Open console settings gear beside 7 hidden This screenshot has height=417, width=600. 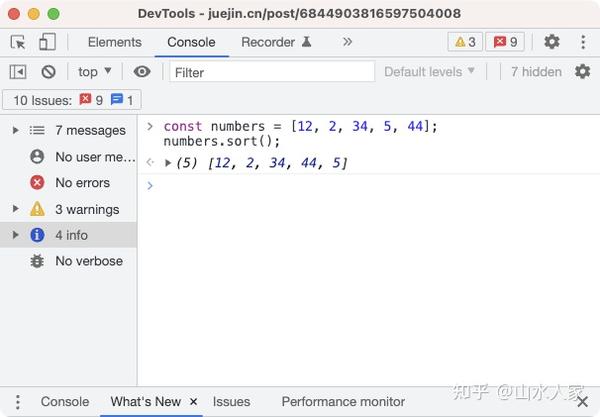(x=582, y=72)
